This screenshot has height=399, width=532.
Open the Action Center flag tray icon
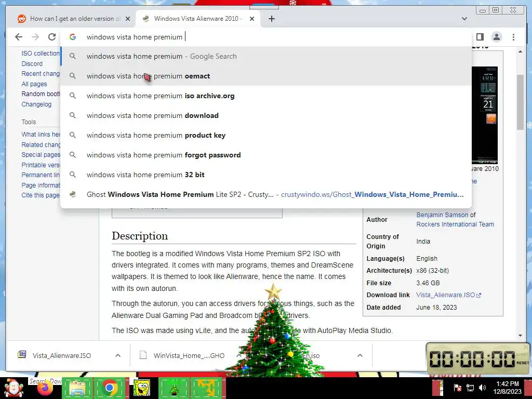point(457,388)
